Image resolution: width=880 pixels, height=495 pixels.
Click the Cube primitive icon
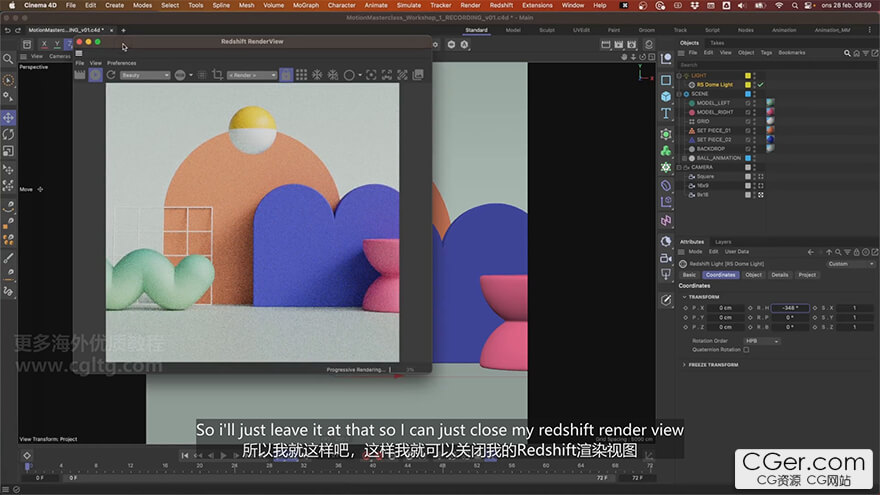666,97
